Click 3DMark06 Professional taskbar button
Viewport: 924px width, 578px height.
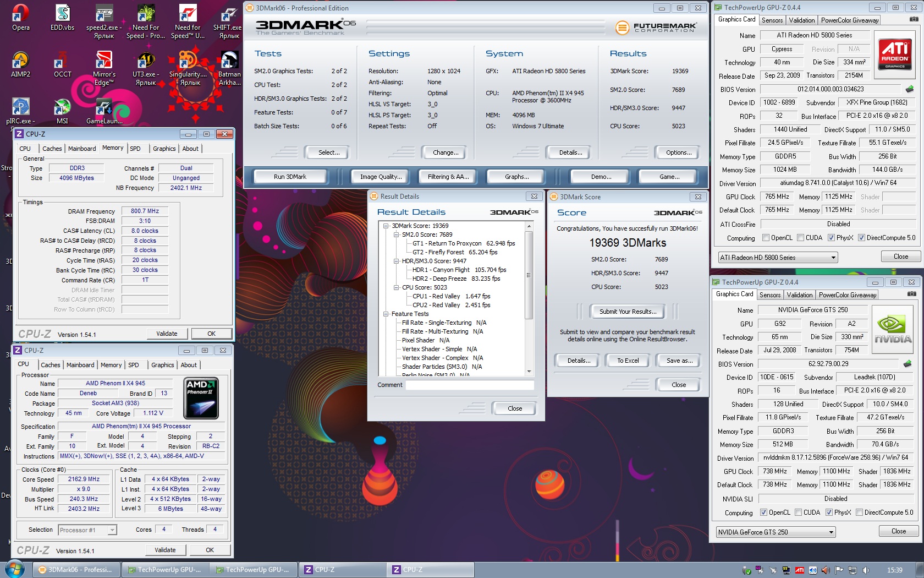coord(75,570)
